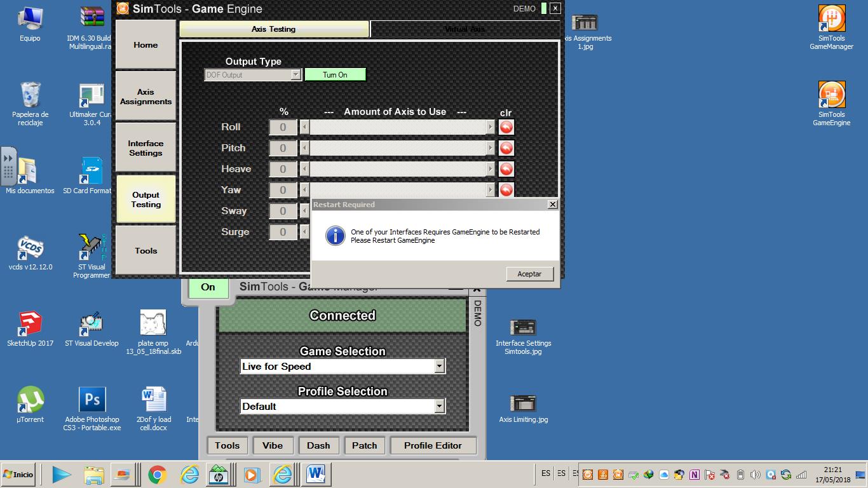The height and width of the screenshot is (488, 868).
Task: Toggle the Turn On output button
Action: (x=335, y=75)
